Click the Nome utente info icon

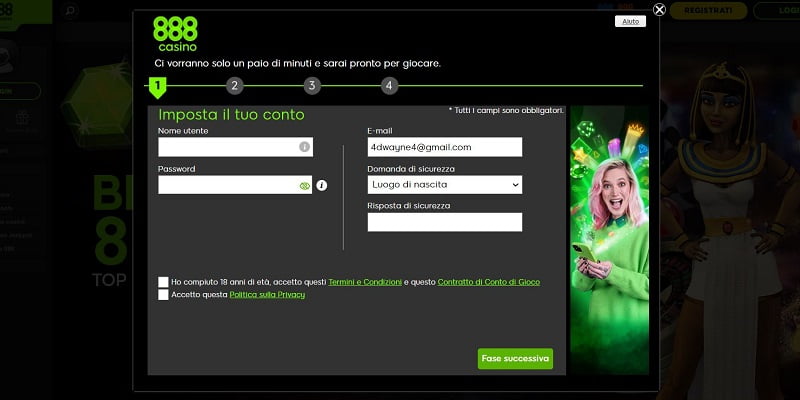[x=304, y=147]
